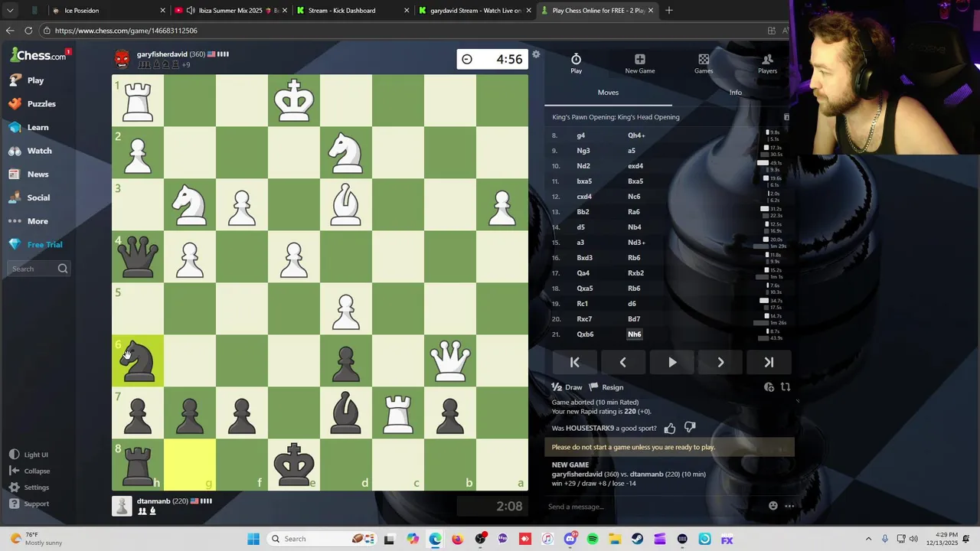The height and width of the screenshot is (551, 980).
Task: Toggle the Light UI switch
Action: [29, 455]
